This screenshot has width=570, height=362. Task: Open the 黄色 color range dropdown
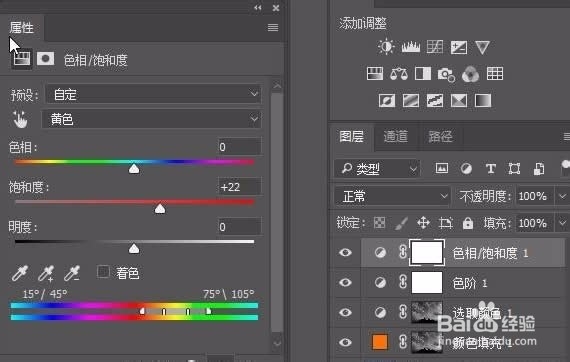[x=152, y=119]
